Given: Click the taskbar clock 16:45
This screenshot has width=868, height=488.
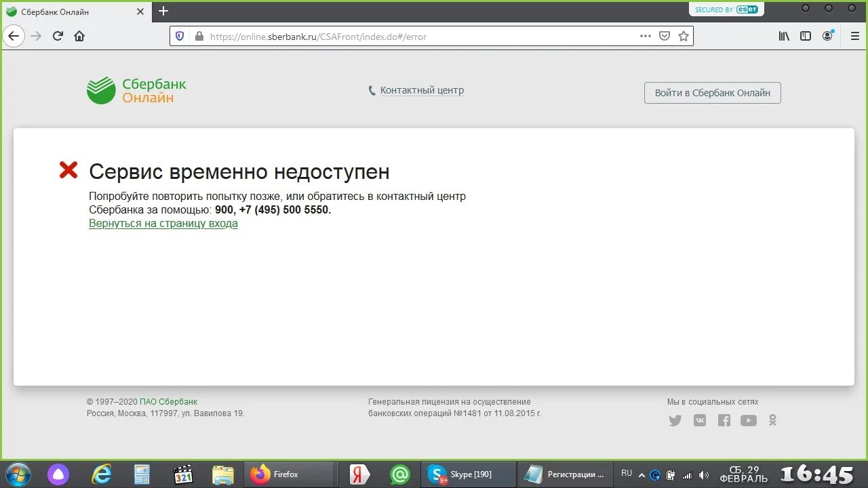Looking at the screenshot, I should 817,474.
